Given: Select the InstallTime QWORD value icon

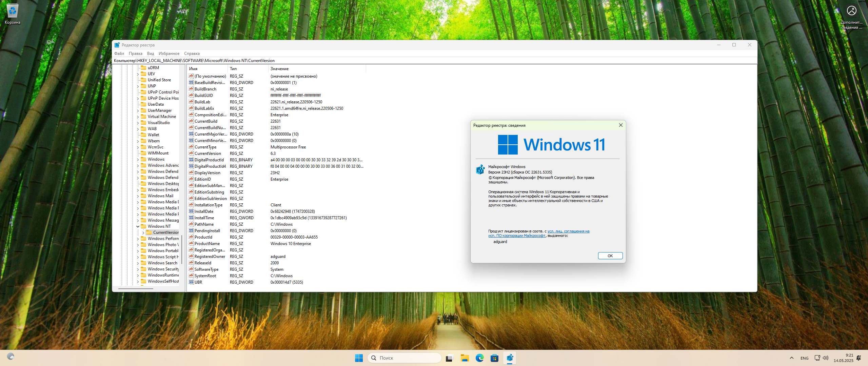Looking at the screenshot, I should click(191, 218).
